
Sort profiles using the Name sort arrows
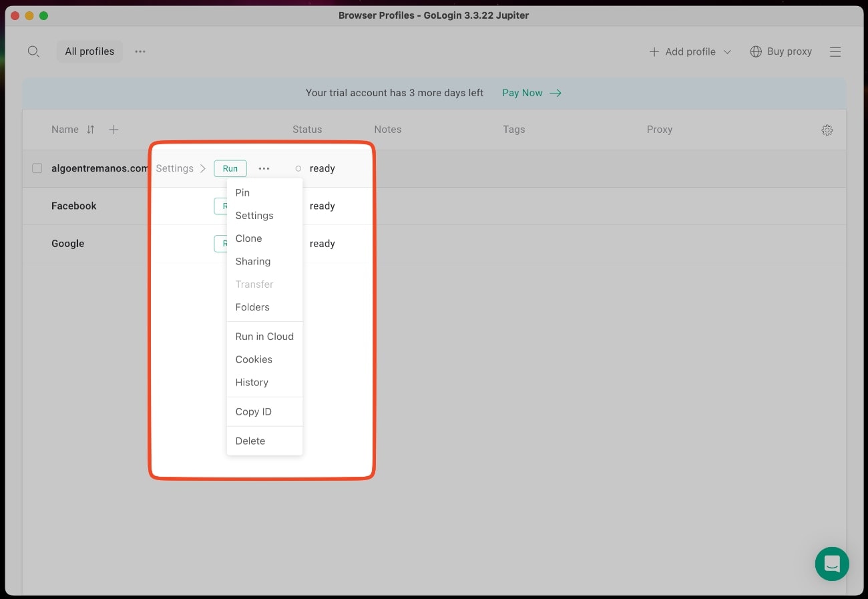(91, 130)
